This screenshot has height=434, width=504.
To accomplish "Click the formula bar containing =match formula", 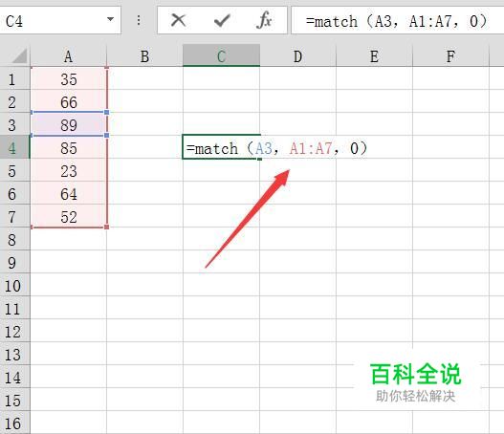I will 397,21.
